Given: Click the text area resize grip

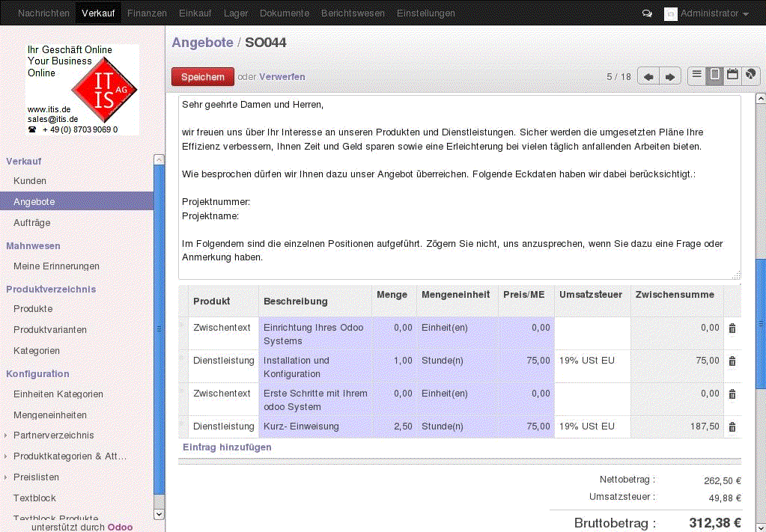Looking at the screenshot, I should pyautogui.click(x=737, y=275).
